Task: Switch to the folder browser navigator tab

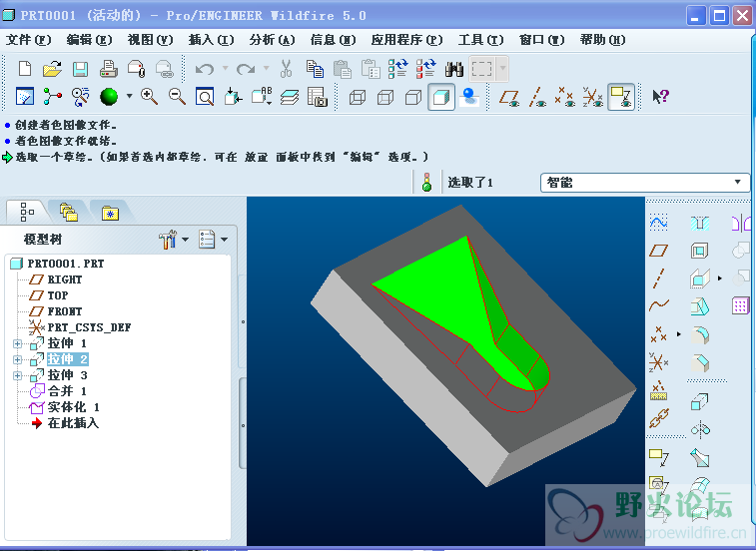Action: 69,212
